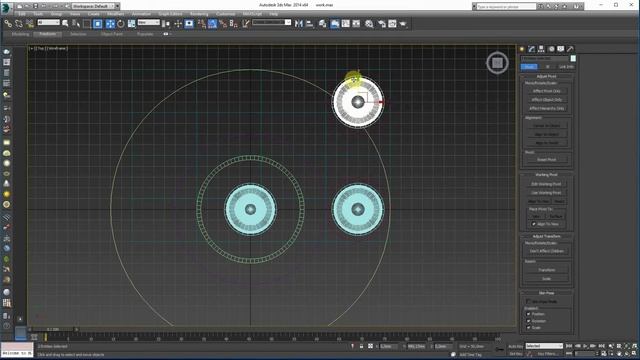Open the Material Editor icon
The width and height of the screenshot is (640, 360).
point(369,24)
